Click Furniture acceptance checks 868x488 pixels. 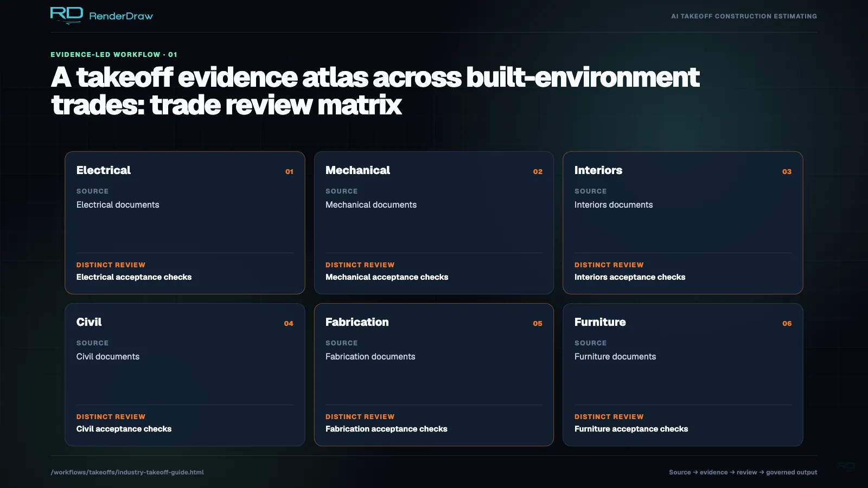tap(631, 429)
